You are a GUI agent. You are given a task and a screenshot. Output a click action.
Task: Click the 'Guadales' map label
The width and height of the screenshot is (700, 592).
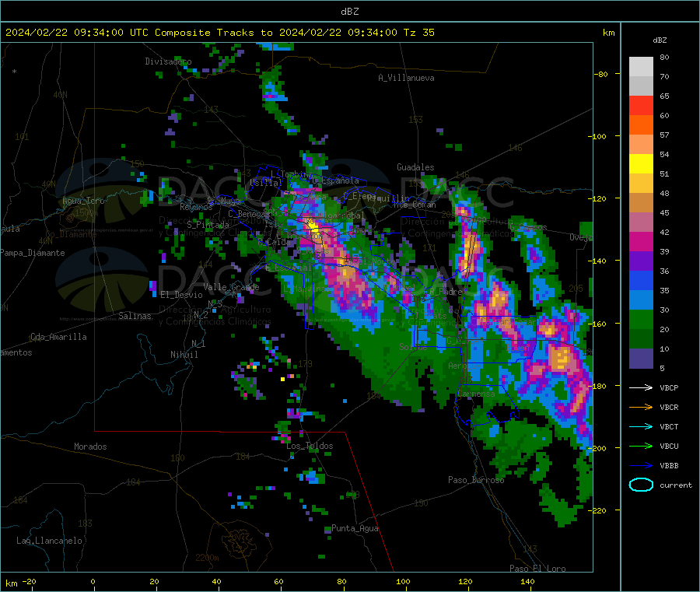pos(415,167)
